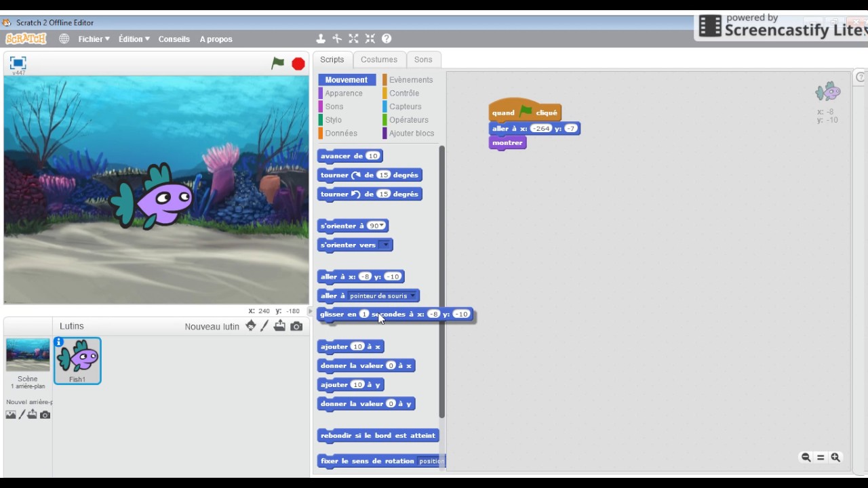
Task: Switch to the Scripts tab
Action: click(332, 60)
